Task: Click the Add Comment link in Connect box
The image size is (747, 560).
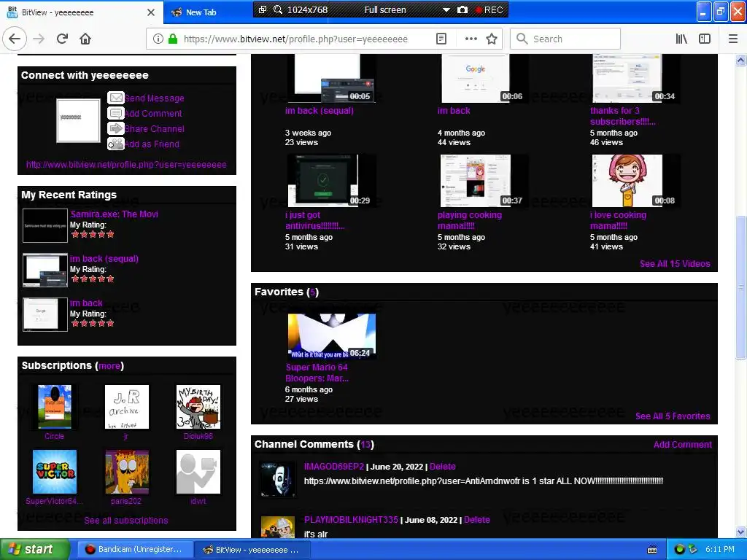Action: tap(153, 113)
